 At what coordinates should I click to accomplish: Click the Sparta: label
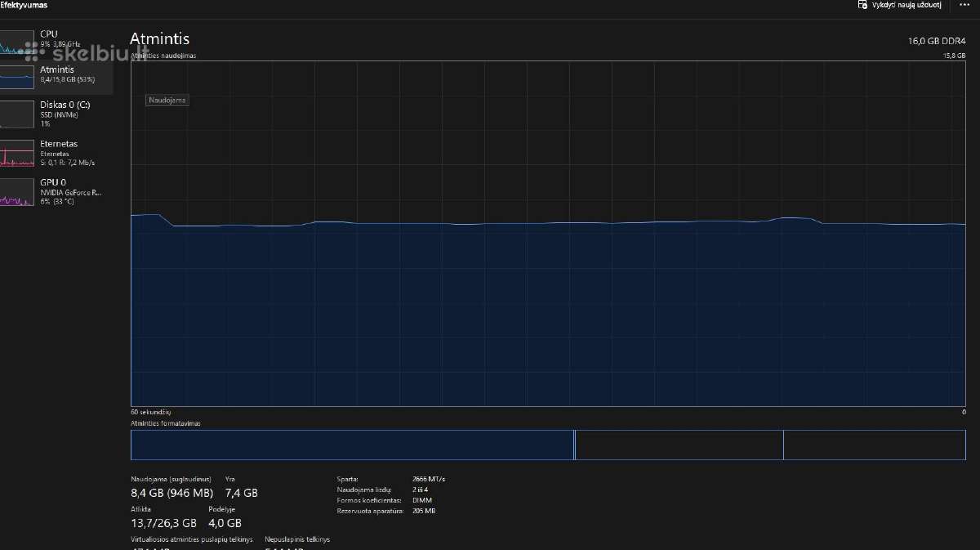click(x=347, y=479)
